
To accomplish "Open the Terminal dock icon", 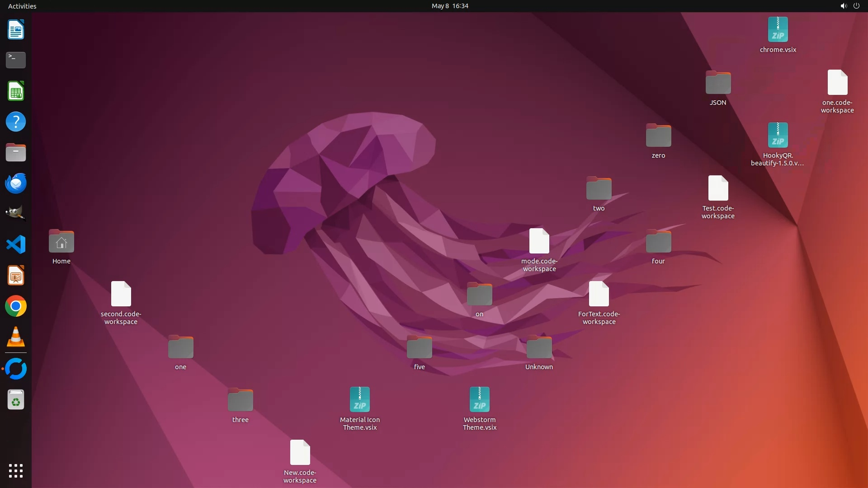I will [16, 60].
